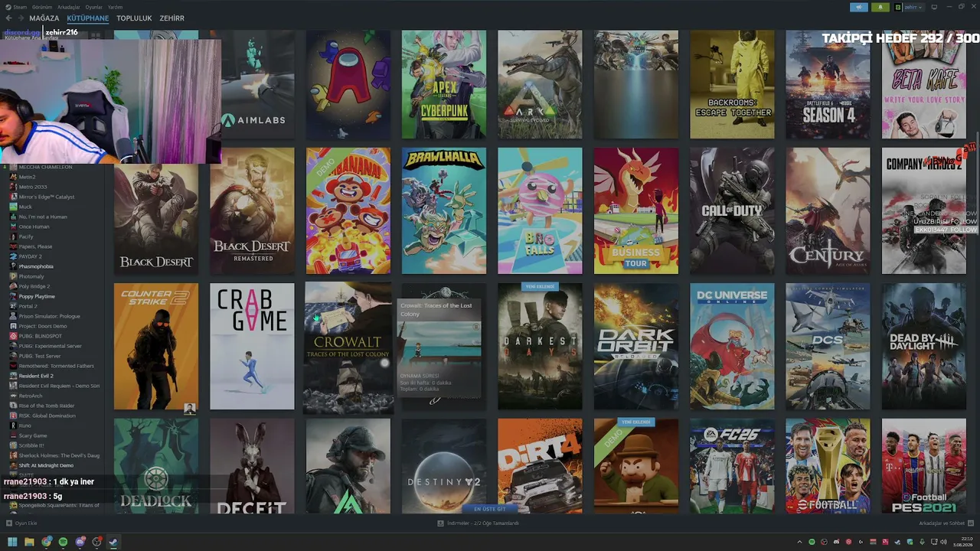
Task: Open the Call of Duty cover
Action: point(732,211)
